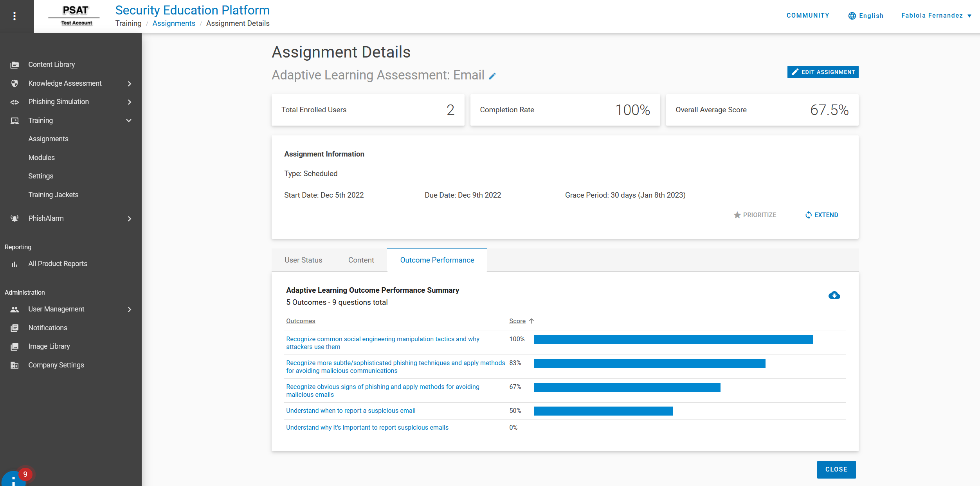Click the PhishAlarm sidebar expand icon

(x=130, y=218)
